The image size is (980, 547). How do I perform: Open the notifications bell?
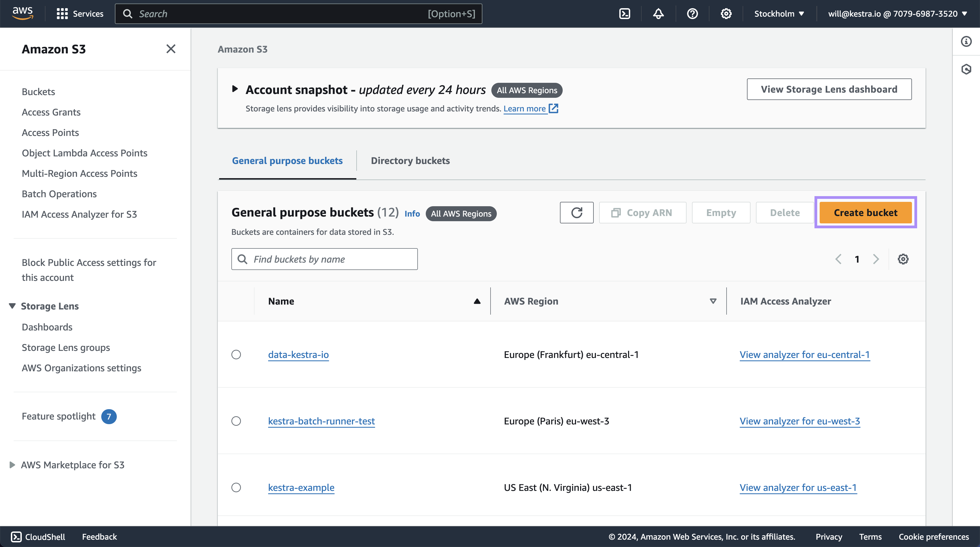coord(658,14)
